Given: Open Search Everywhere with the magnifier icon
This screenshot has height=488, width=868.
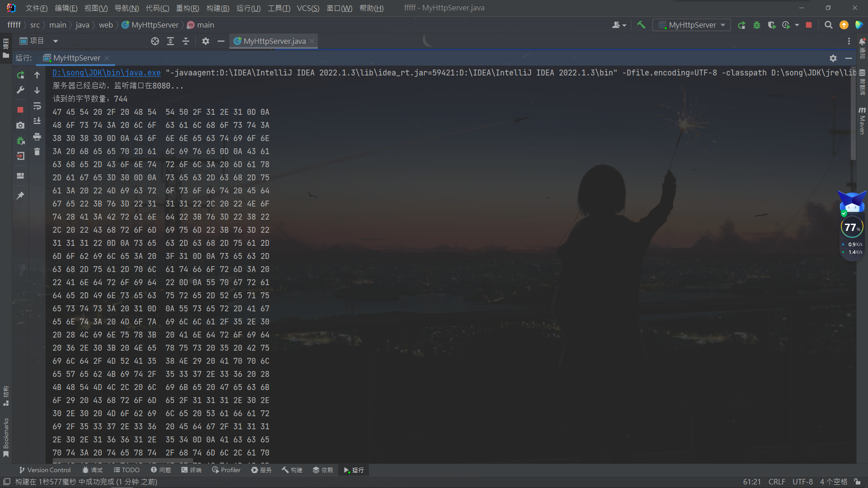Looking at the screenshot, I should point(828,25).
